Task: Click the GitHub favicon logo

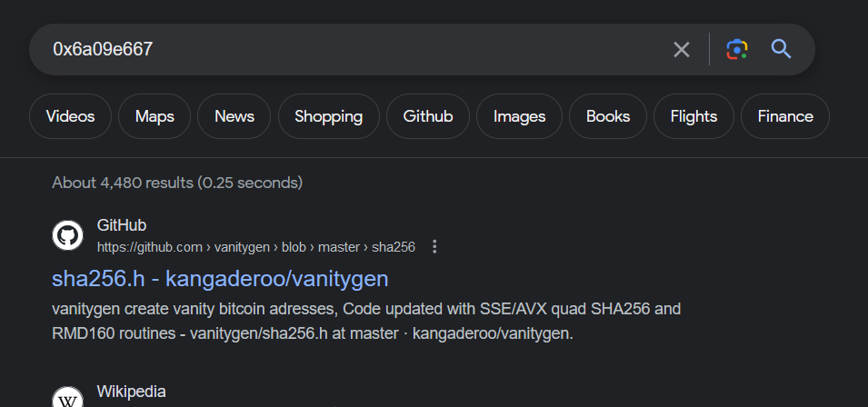Action: click(67, 236)
